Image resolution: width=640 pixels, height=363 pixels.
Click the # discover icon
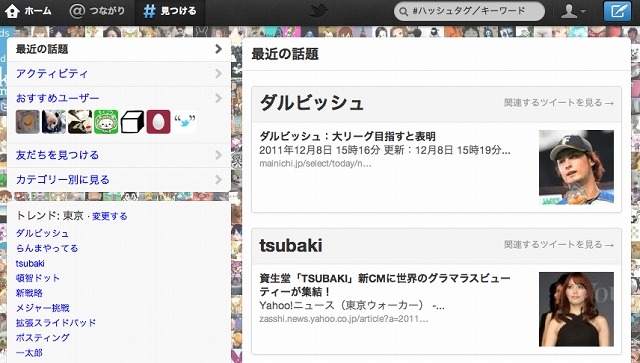pos(149,11)
